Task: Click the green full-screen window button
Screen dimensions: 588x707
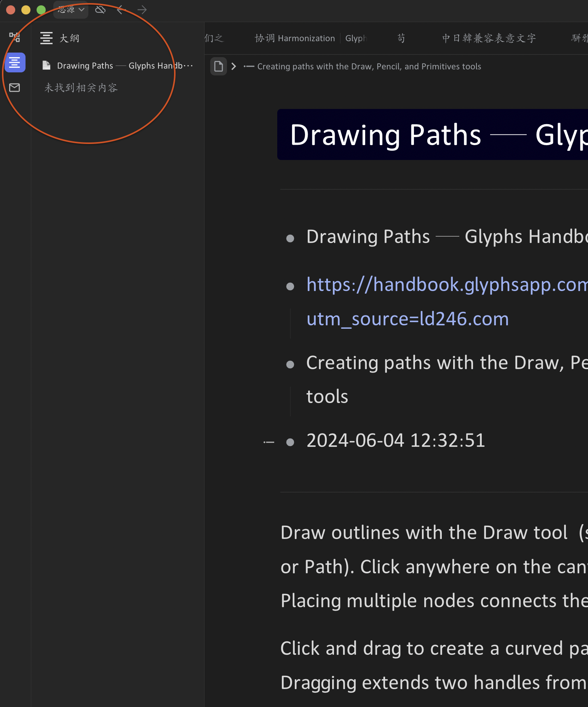Action: pos(41,10)
